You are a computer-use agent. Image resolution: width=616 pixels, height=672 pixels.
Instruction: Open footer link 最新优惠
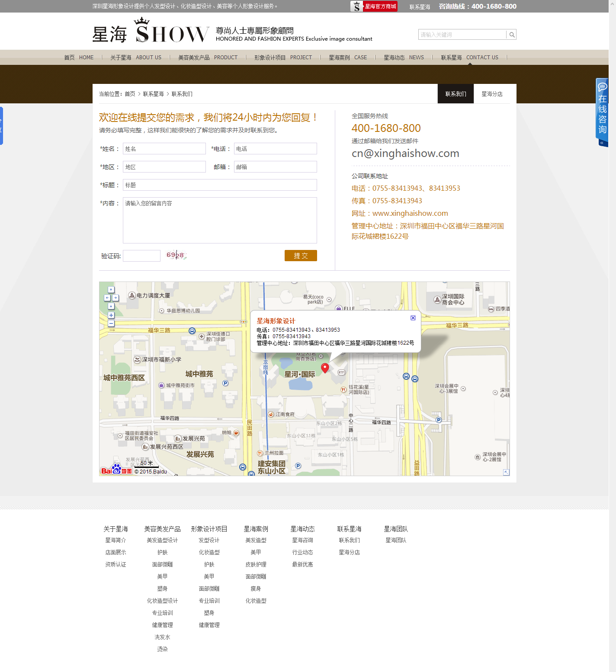pos(302,564)
